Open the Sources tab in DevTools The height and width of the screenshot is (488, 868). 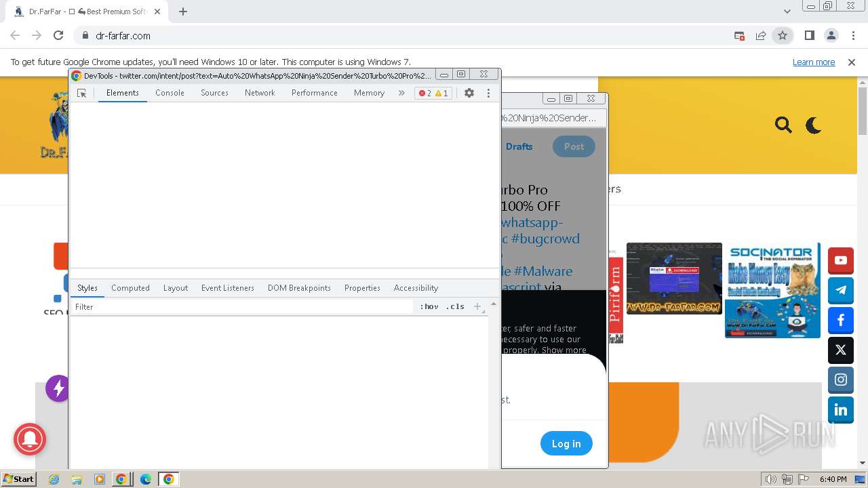(214, 93)
